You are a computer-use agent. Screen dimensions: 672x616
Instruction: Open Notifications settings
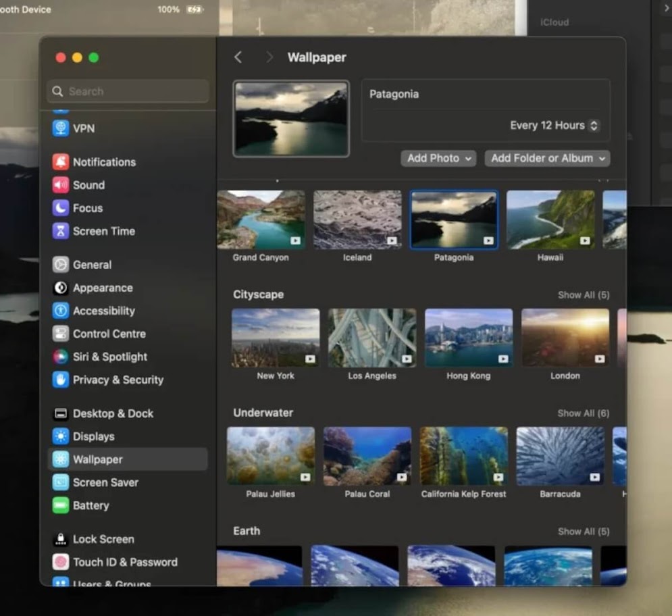(103, 162)
